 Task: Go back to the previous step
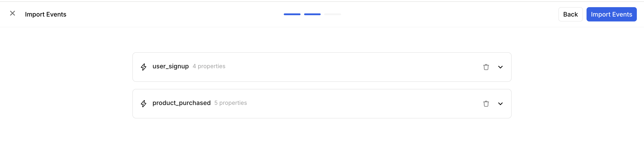[570, 14]
